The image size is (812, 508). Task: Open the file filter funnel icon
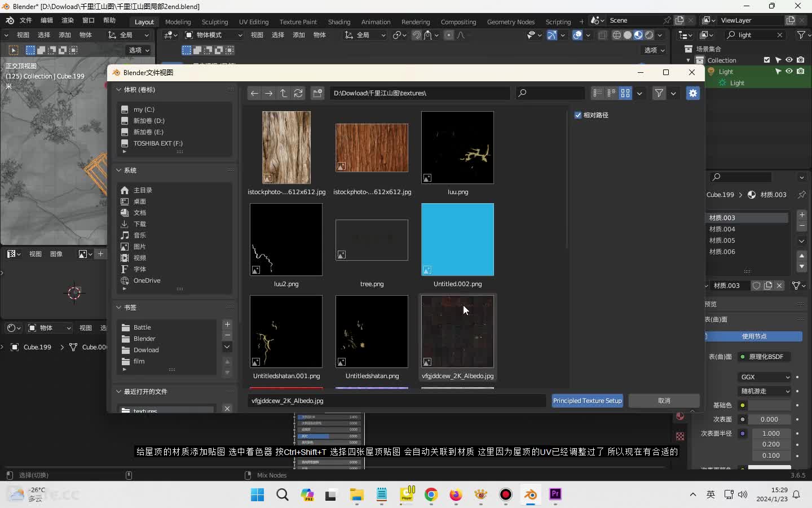tap(659, 93)
